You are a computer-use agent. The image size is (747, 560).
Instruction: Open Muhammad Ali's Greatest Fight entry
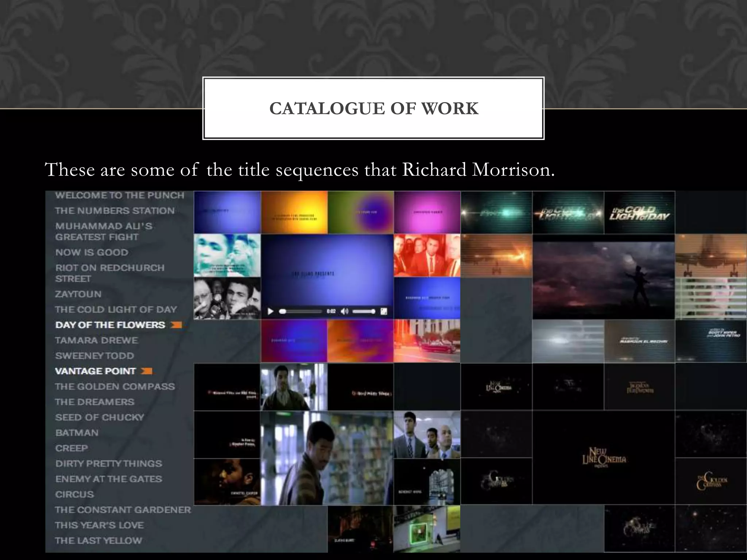pyautogui.click(x=104, y=231)
